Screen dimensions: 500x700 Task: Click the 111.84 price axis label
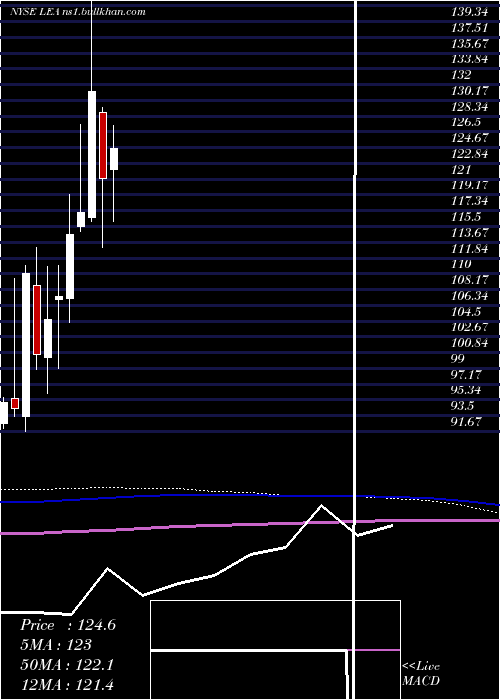tap(469, 248)
